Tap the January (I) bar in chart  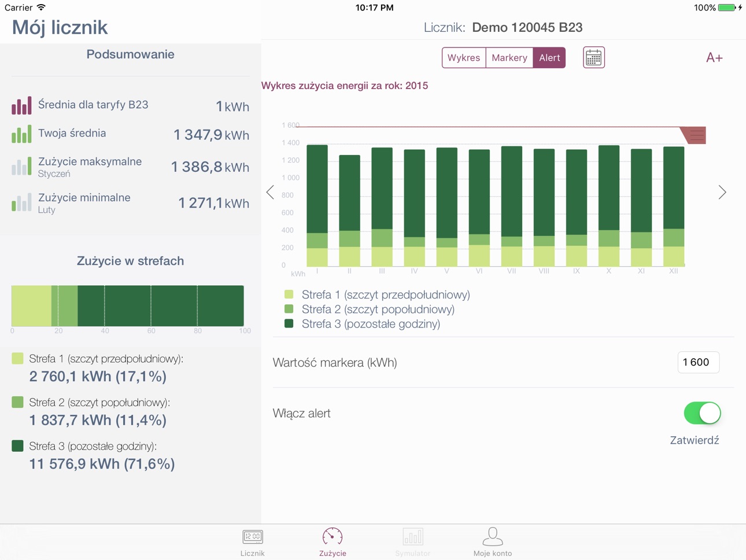(x=317, y=205)
